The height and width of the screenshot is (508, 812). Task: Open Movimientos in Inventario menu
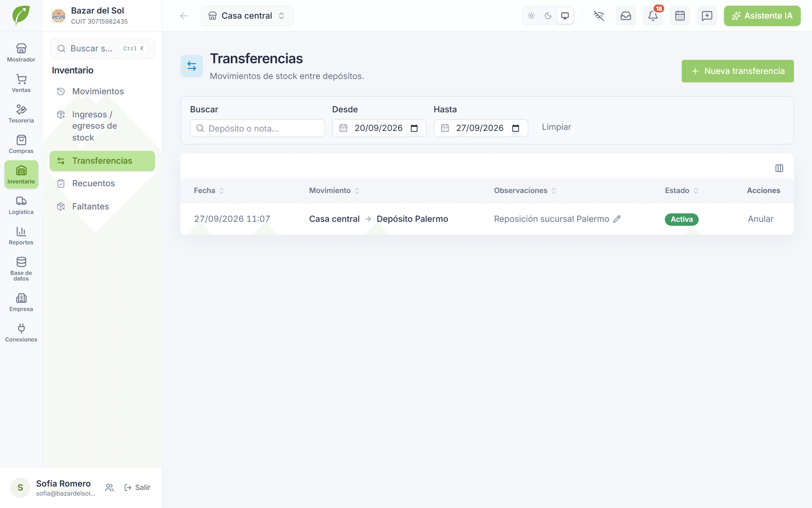point(102,91)
